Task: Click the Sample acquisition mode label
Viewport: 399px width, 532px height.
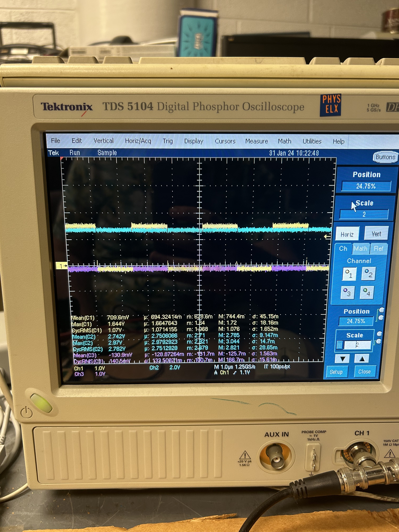Action: [107, 153]
